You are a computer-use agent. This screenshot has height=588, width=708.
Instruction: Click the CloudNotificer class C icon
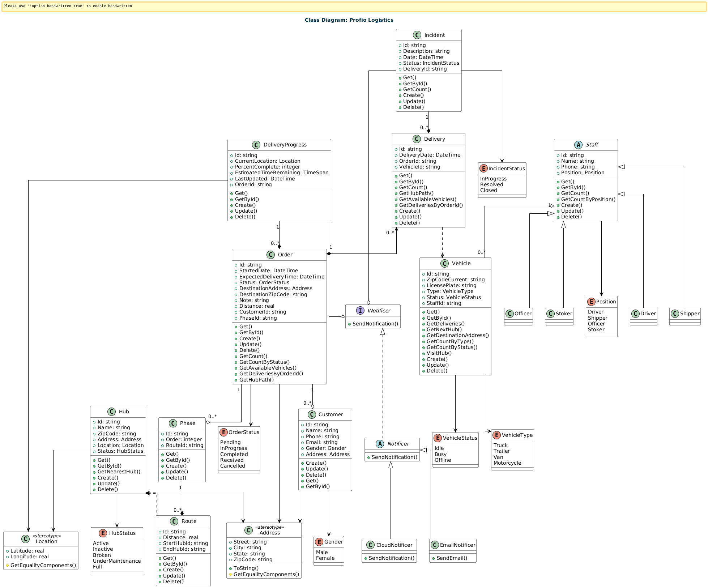click(x=370, y=545)
